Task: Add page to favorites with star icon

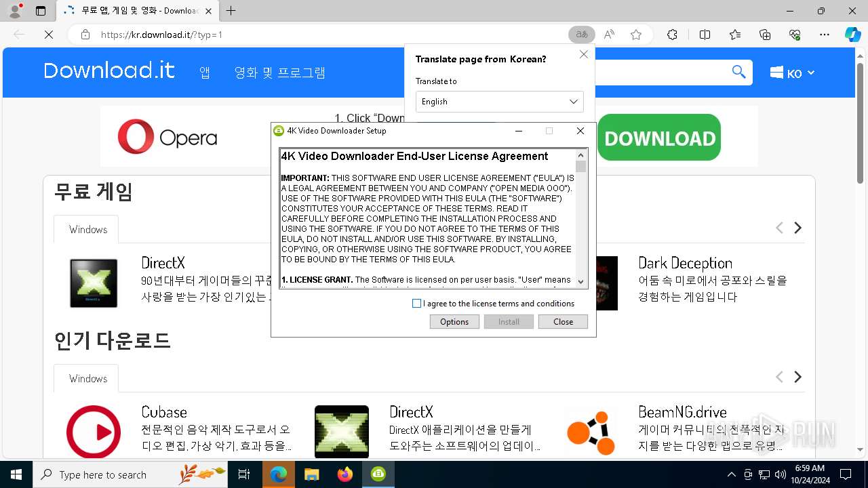Action: (x=636, y=35)
